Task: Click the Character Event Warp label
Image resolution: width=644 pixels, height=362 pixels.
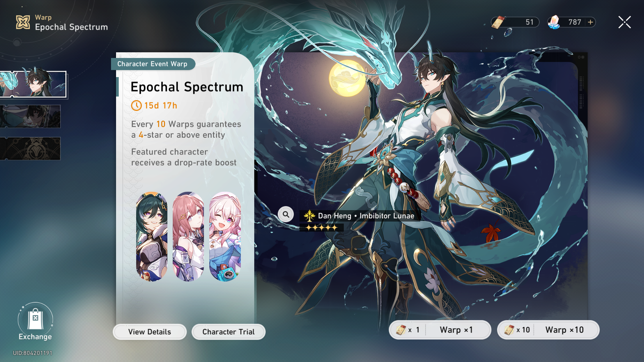Action: [x=153, y=64]
